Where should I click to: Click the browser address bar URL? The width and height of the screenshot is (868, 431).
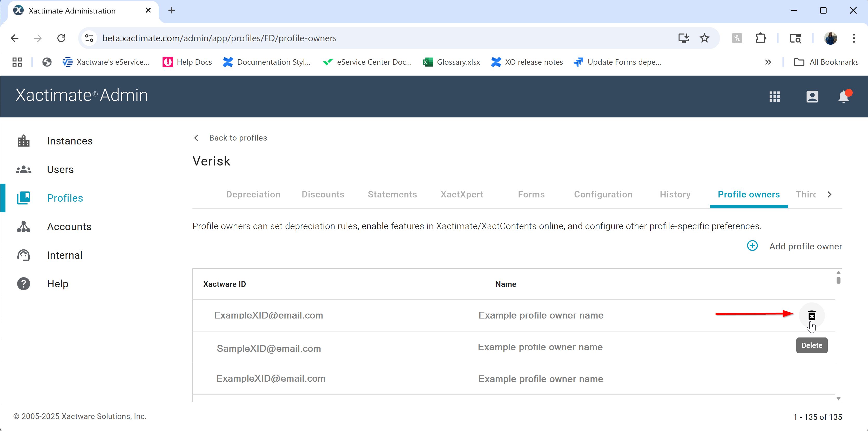pos(219,38)
